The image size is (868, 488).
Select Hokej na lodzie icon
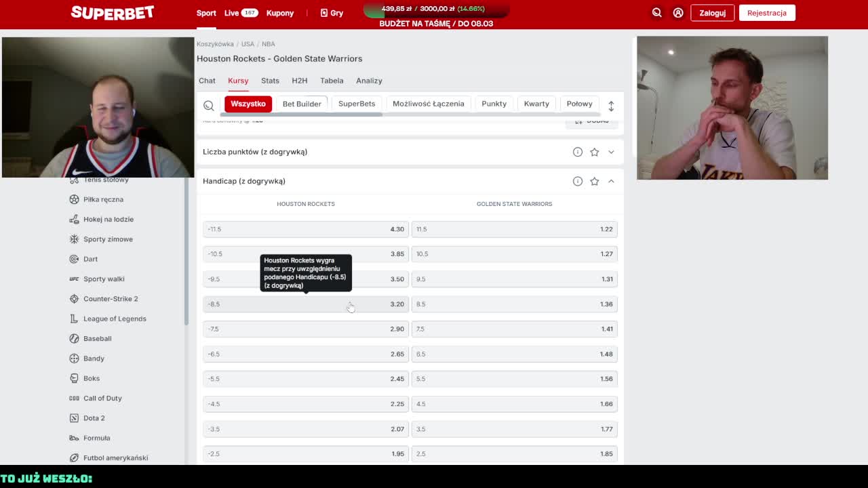point(74,219)
